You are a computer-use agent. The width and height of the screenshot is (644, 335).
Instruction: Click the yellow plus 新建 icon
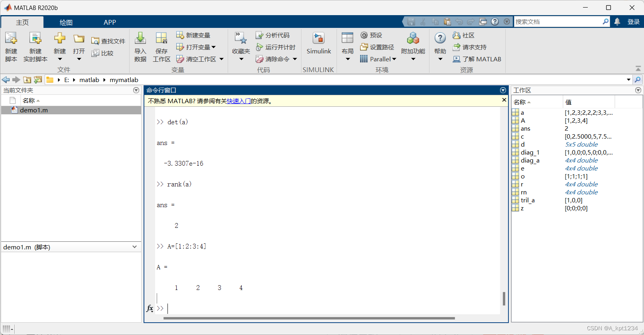point(60,38)
